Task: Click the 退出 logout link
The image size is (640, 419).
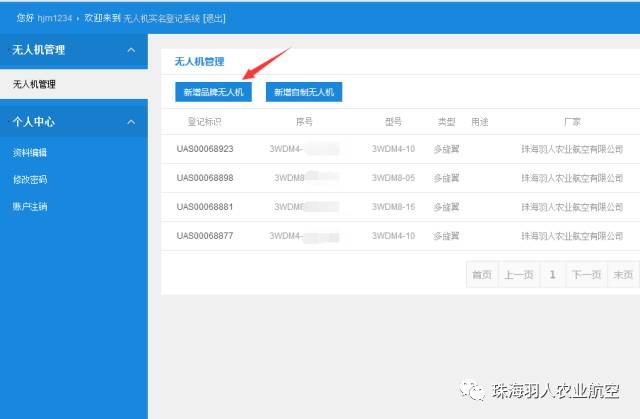Action: point(214,18)
